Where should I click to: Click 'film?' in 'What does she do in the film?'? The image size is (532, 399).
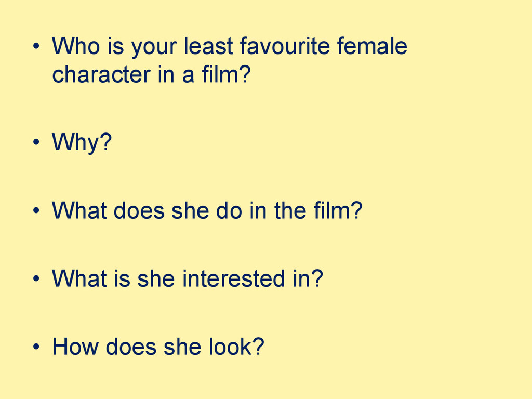[x=338, y=210]
